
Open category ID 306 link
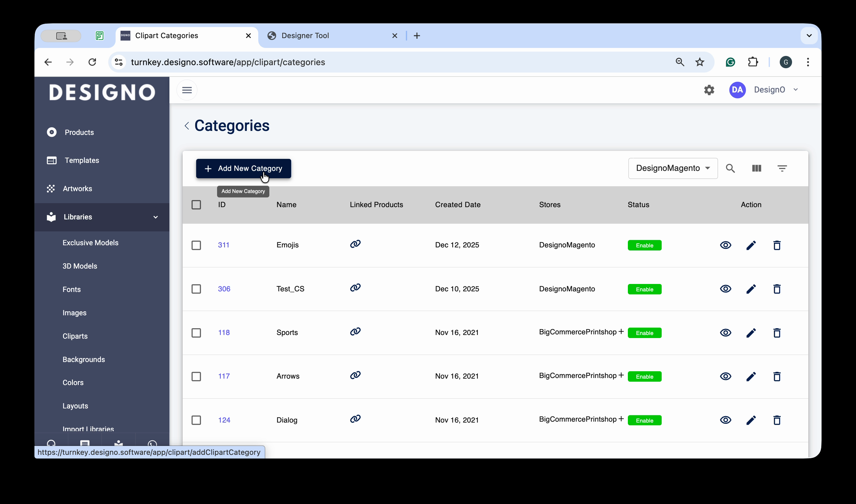224,289
